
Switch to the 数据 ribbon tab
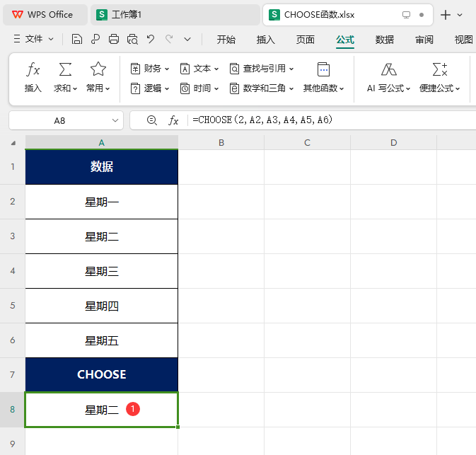pyautogui.click(x=384, y=40)
